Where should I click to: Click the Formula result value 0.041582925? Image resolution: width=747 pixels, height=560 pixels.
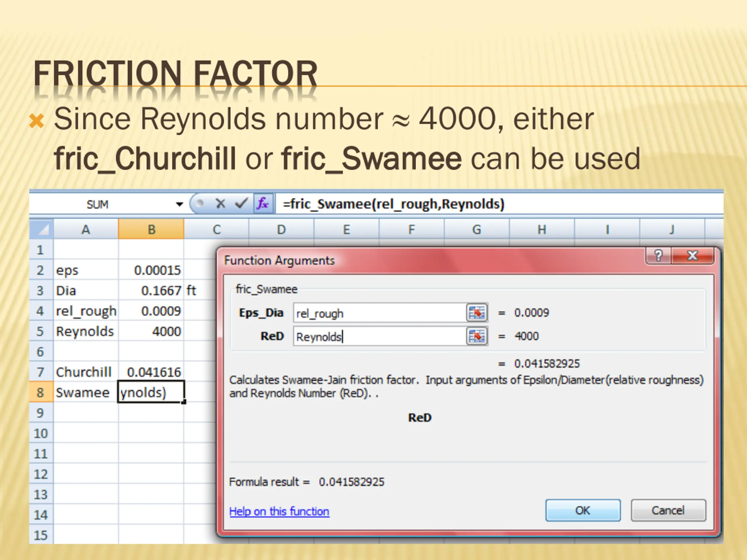pyautogui.click(x=352, y=482)
